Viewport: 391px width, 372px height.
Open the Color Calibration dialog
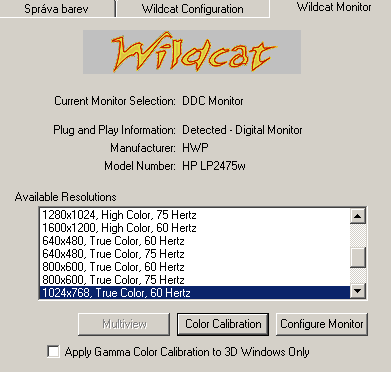point(223,324)
